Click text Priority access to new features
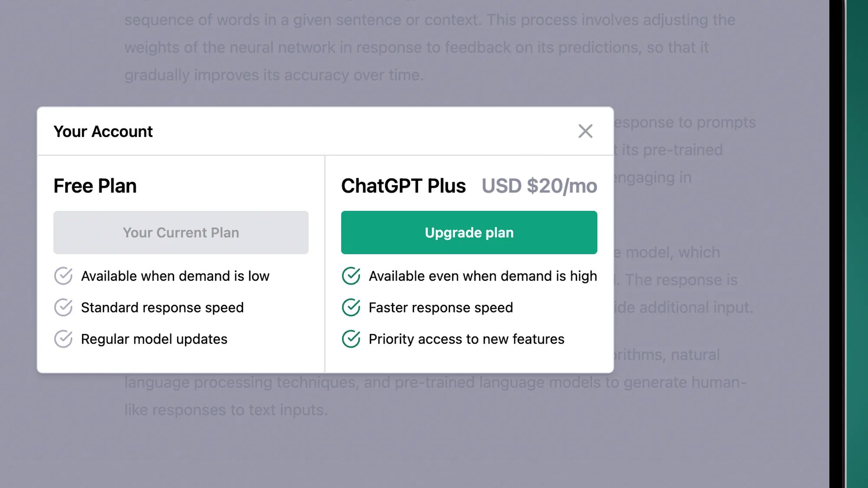 467,339
